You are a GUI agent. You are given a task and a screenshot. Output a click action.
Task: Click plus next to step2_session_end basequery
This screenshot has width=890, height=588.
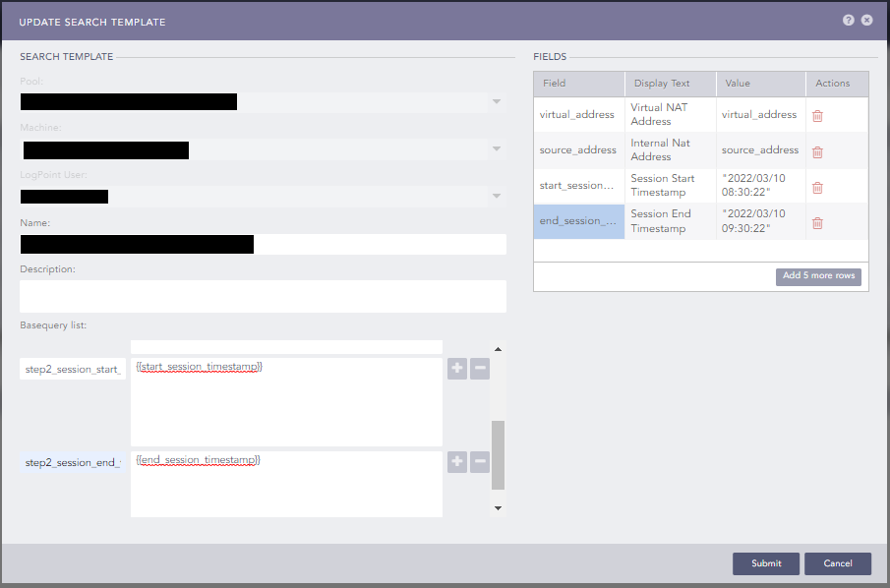tap(457, 462)
